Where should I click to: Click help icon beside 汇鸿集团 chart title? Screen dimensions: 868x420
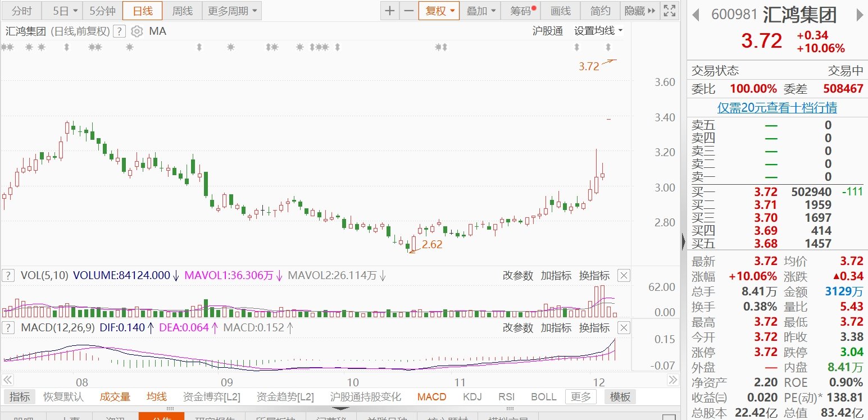pyautogui.click(x=119, y=31)
